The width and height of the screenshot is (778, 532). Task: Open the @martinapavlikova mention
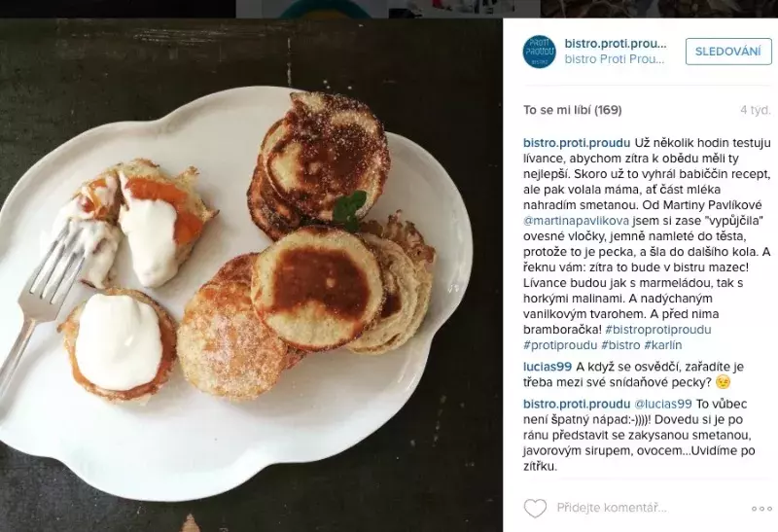tap(576, 221)
